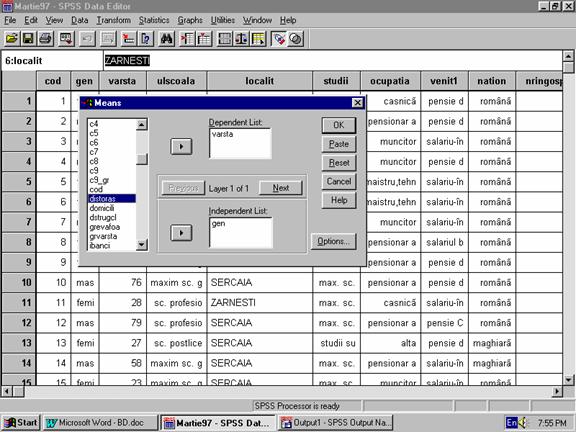Open the Statistics menu

(x=154, y=20)
